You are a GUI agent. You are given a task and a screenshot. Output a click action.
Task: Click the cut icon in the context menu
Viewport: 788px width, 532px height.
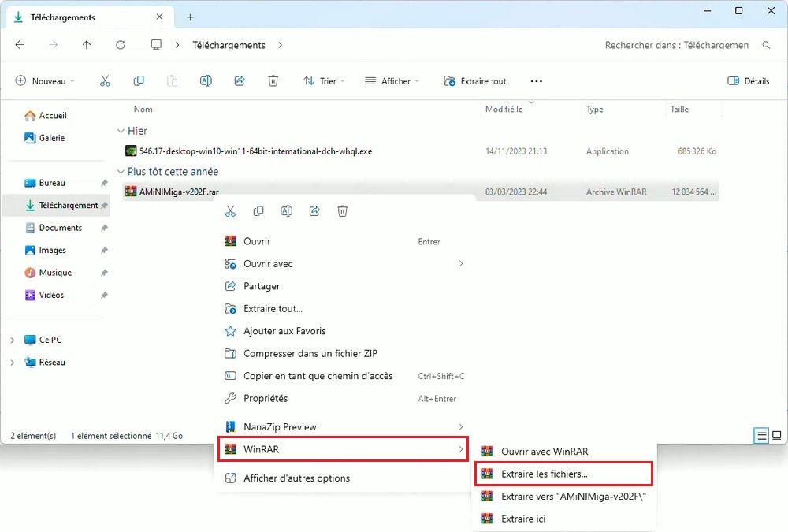(230, 211)
